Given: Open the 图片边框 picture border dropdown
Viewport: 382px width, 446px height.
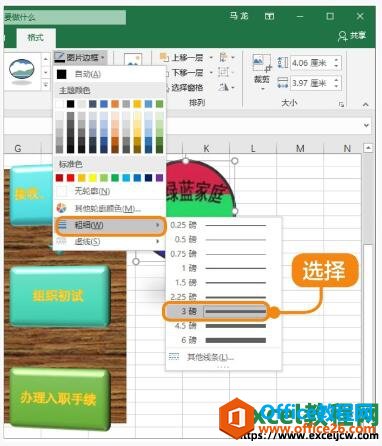Looking at the screenshot, I should pyautogui.click(x=80, y=57).
